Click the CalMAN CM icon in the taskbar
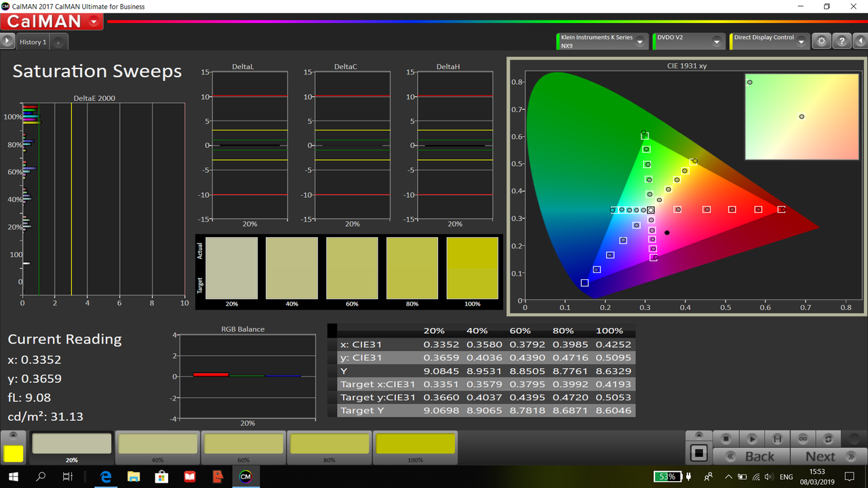This screenshot has width=868, height=488. (x=245, y=476)
